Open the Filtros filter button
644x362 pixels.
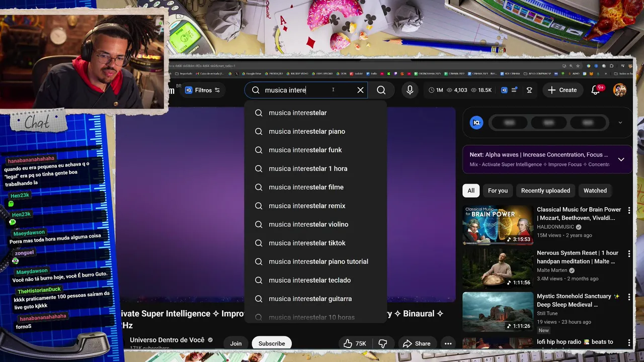pos(203,90)
